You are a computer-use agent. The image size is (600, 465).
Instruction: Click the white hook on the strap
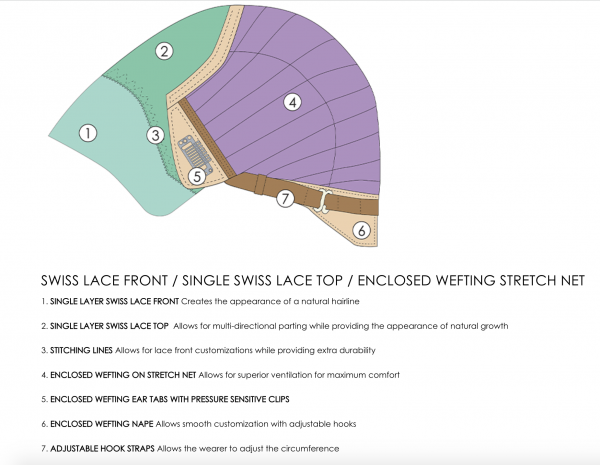(324, 200)
